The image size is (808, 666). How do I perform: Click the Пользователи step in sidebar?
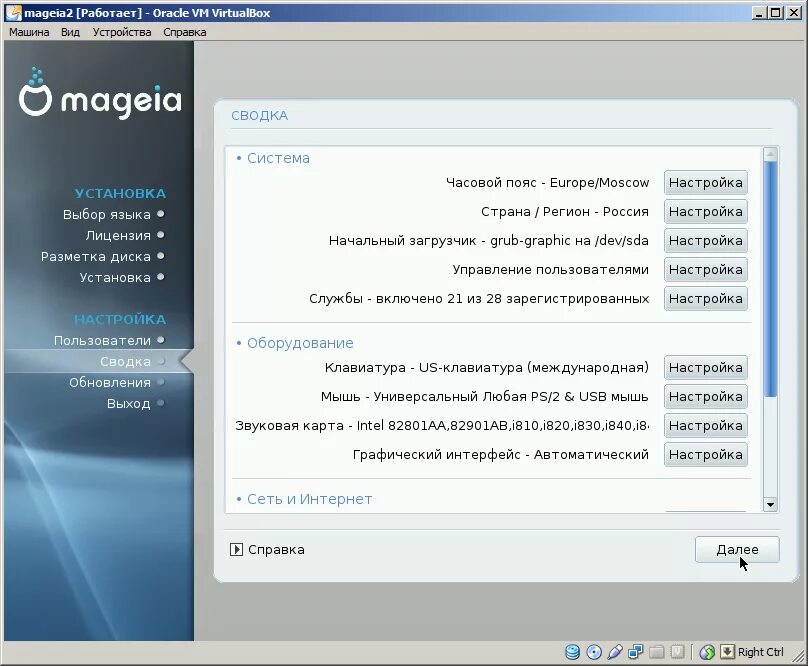(102, 341)
